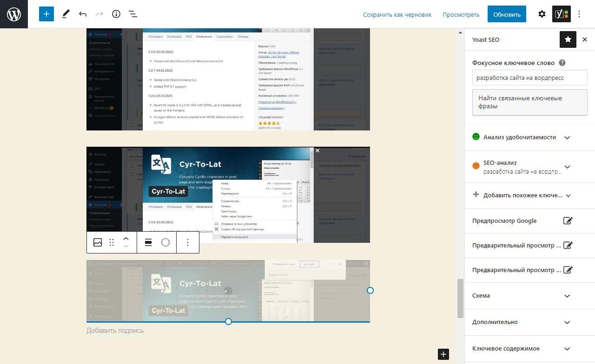Image resolution: width=595 pixels, height=364 pixels.
Task: Open document details info icon
Action: click(116, 14)
